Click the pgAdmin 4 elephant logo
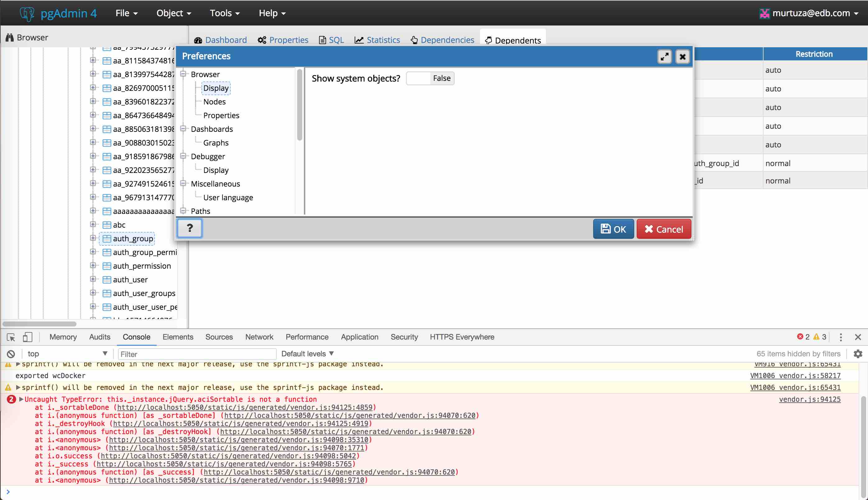This screenshot has height=500, width=868. (27, 13)
